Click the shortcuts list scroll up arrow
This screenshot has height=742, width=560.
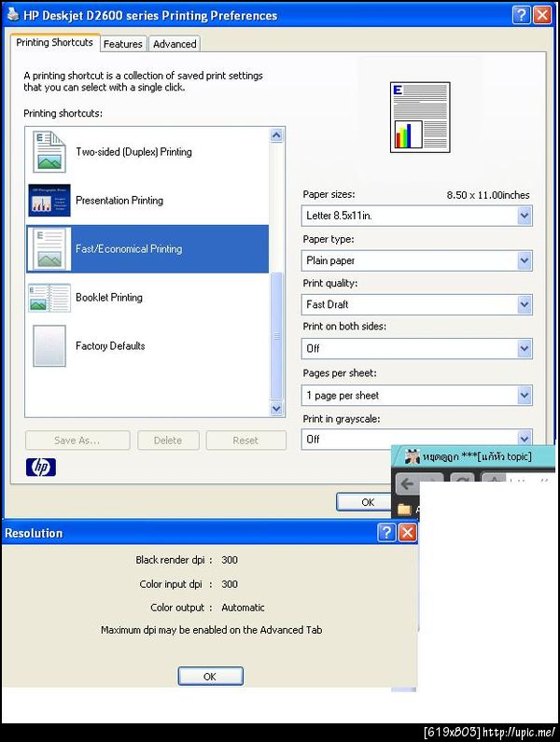tap(277, 136)
